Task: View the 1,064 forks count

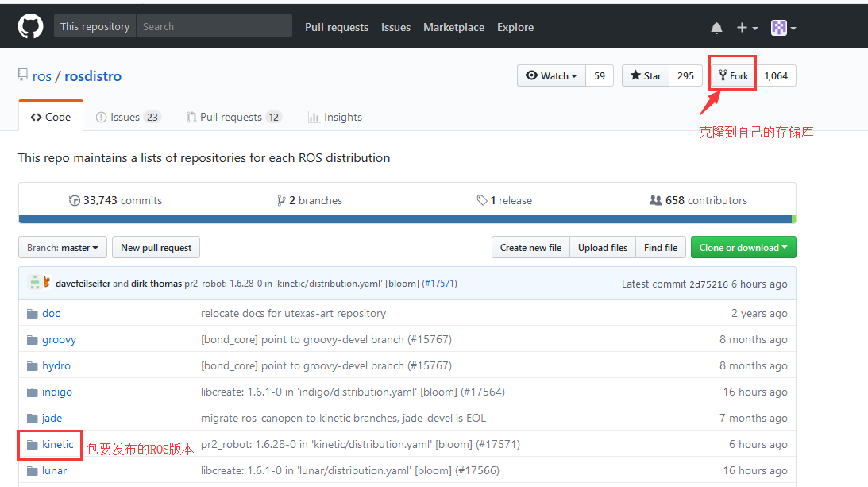Action: (776, 76)
